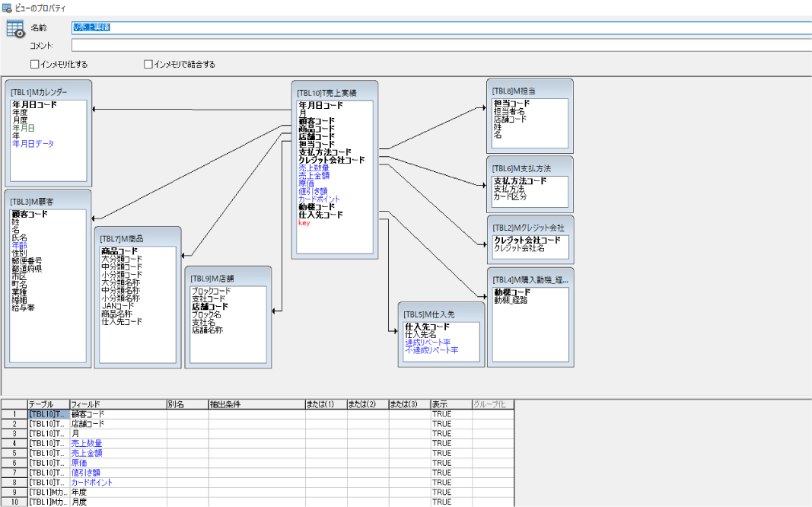
Task: Click into the コメント input field
Action: point(441,45)
